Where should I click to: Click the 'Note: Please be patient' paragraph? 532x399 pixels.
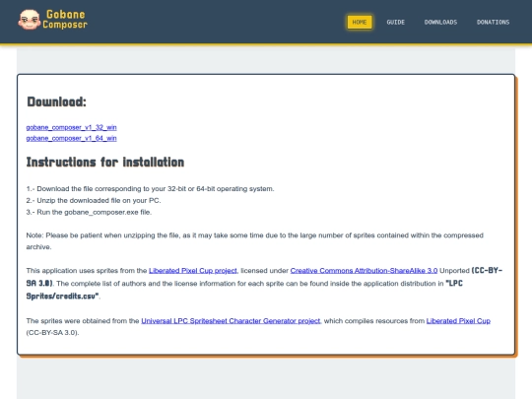point(255,241)
